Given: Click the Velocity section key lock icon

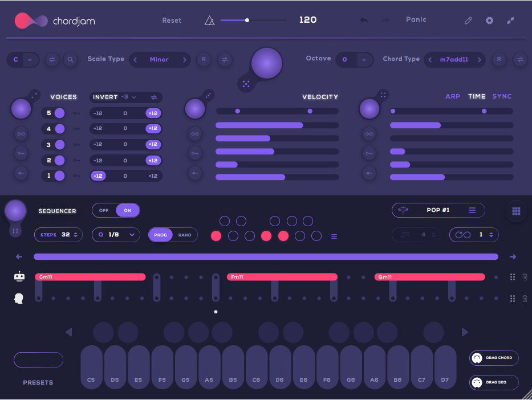Looking at the screenshot, I should pyautogui.click(x=195, y=153).
